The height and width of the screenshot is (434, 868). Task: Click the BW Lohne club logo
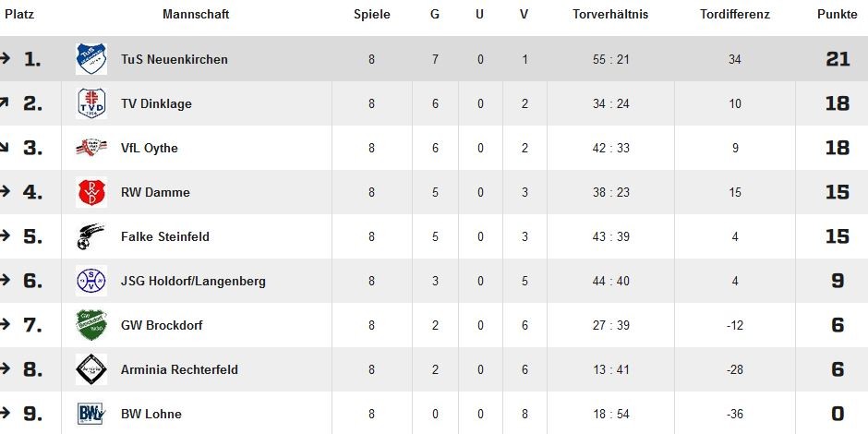[91, 414]
